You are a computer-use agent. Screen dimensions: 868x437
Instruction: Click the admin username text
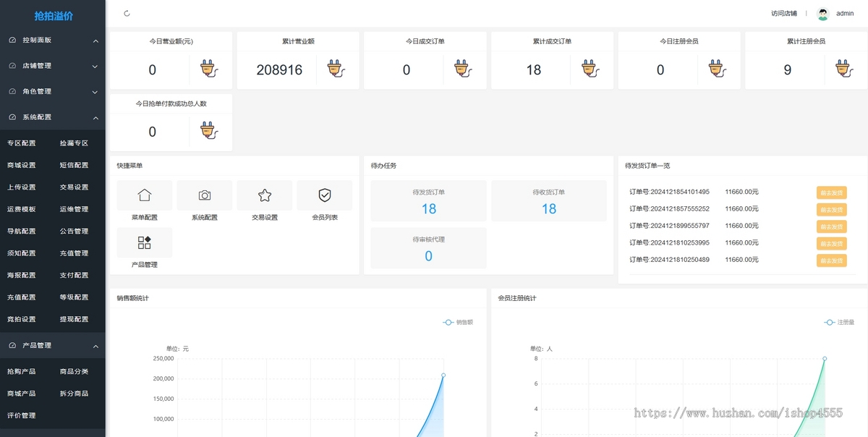click(x=845, y=14)
